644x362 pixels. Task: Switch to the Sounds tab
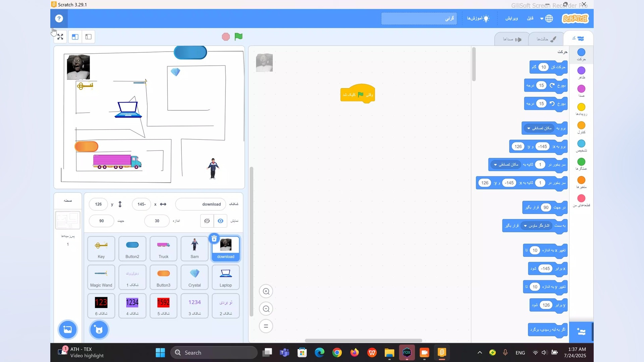point(512,39)
